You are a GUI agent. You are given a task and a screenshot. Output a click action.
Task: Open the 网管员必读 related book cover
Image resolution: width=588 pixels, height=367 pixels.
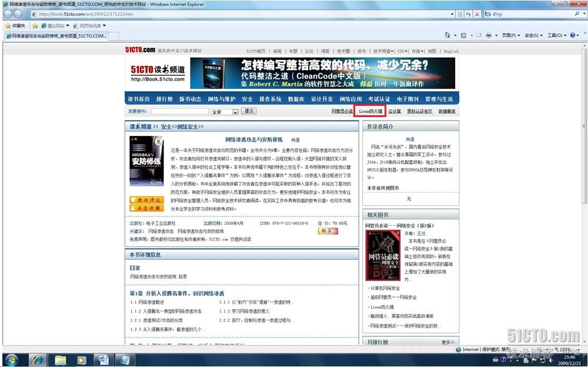(x=383, y=255)
